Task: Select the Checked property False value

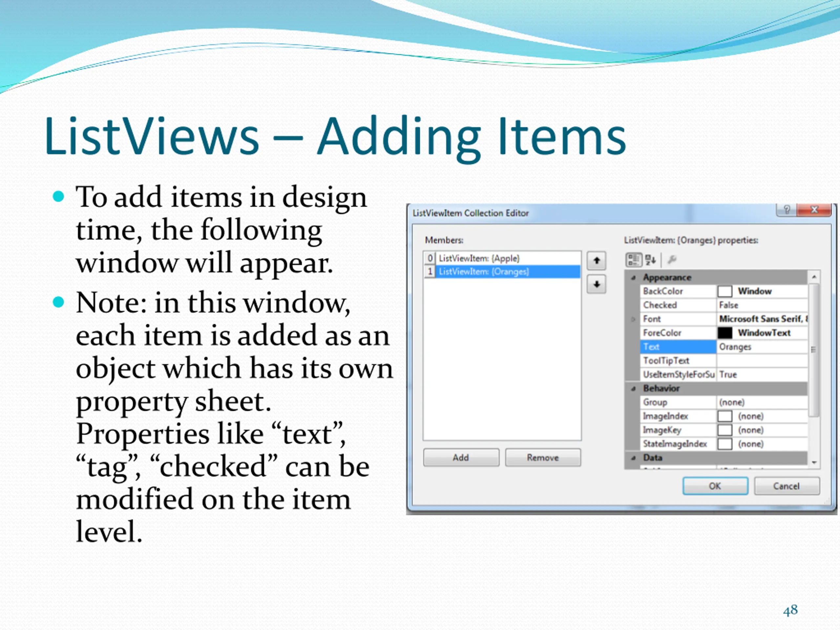Action: point(762,305)
